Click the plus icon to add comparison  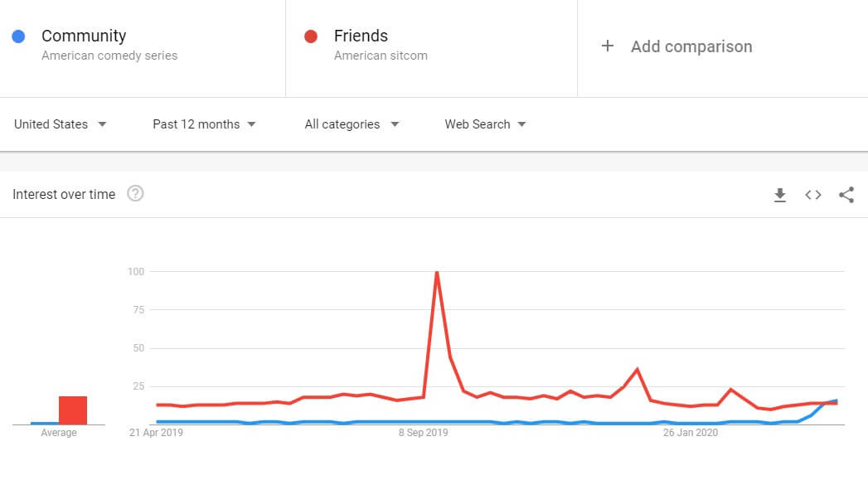point(608,46)
